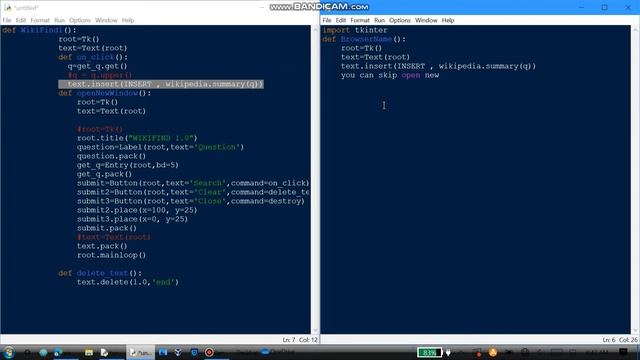Click the 'def BrowserName():' line in right window
The height and width of the screenshot is (360, 640).
click(x=364, y=39)
